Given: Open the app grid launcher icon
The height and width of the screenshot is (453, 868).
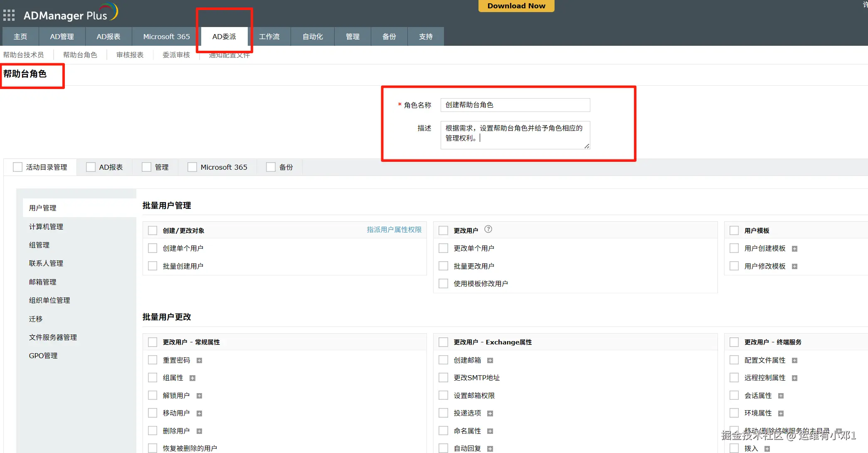Looking at the screenshot, I should (x=9, y=15).
